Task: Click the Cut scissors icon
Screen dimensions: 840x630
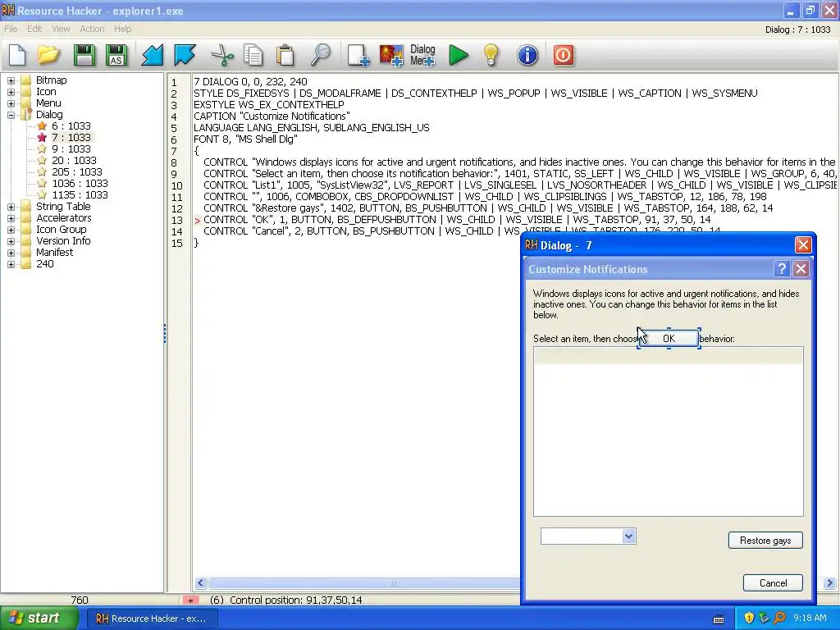Action: coord(221,55)
